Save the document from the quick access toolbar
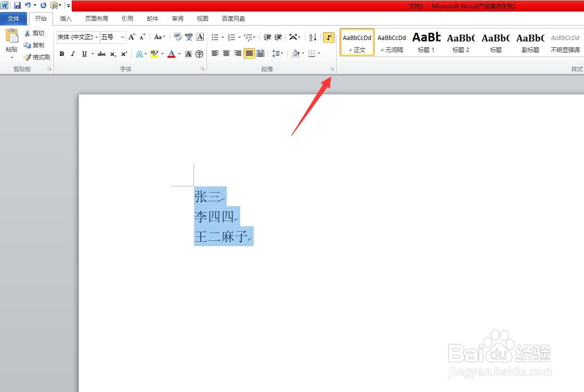This screenshot has width=584, height=392. pyautogui.click(x=17, y=5)
